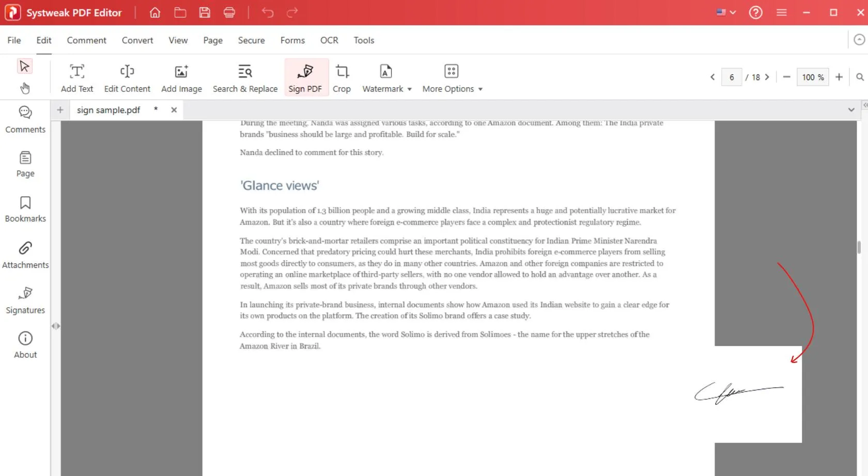Go to the next page
The height and width of the screenshot is (476, 868).
pos(767,77)
